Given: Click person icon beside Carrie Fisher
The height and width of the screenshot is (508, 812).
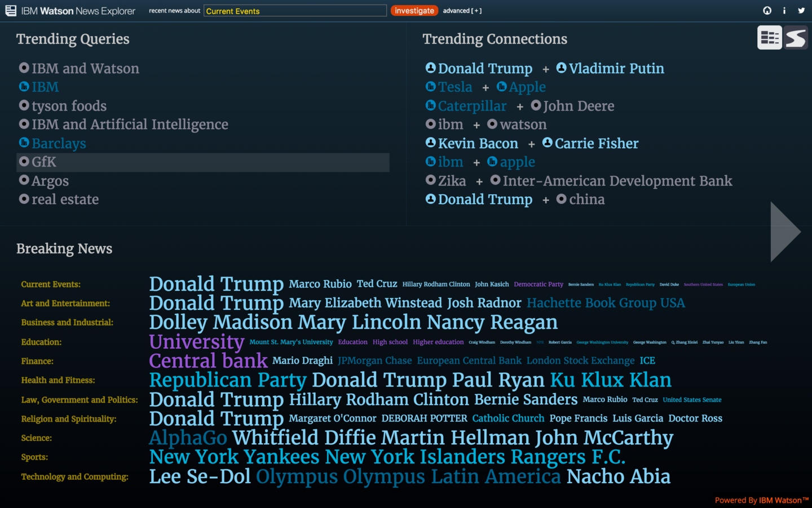Looking at the screenshot, I should 548,143.
